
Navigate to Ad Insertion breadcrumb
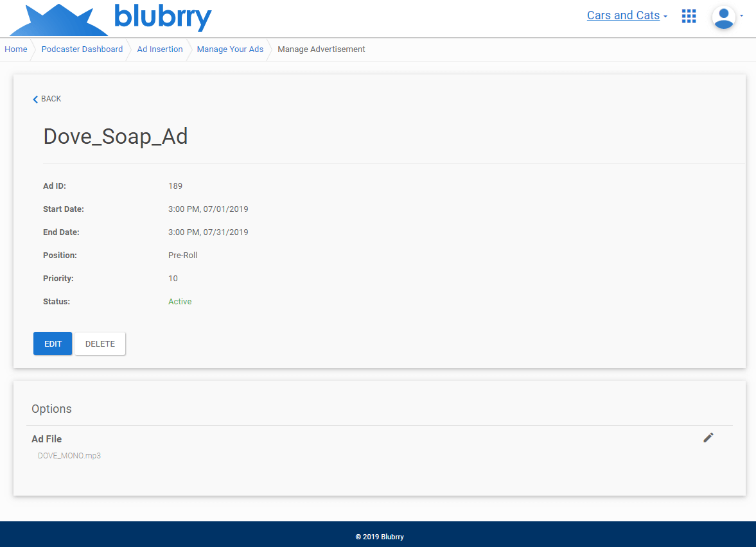pos(159,49)
